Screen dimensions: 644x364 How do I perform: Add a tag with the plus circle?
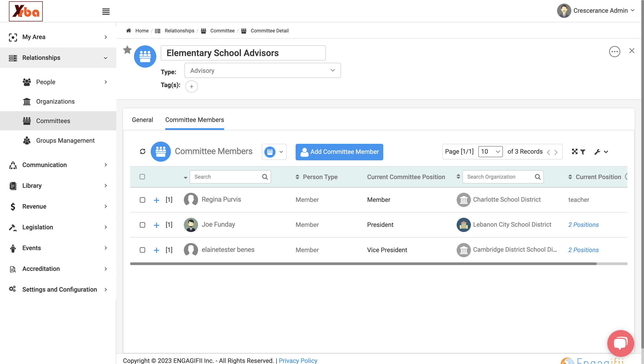pyautogui.click(x=191, y=86)
